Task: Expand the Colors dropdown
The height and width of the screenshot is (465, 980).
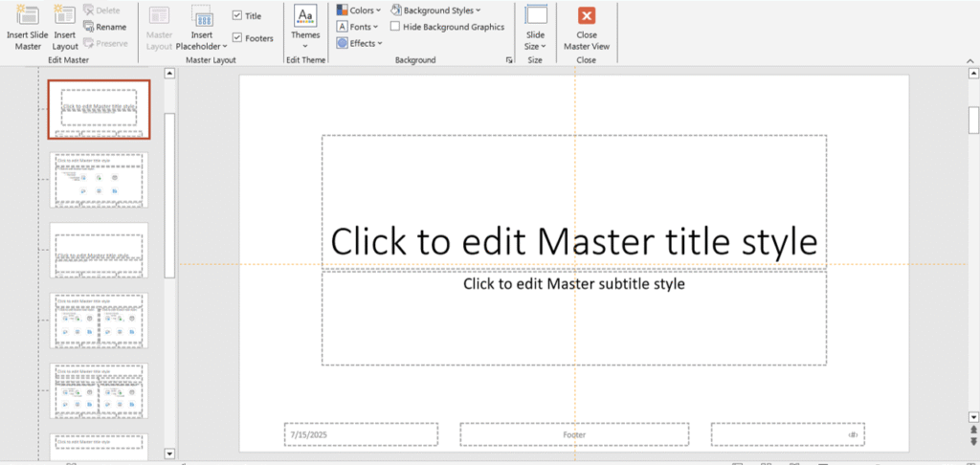Action: click(359, 10)
